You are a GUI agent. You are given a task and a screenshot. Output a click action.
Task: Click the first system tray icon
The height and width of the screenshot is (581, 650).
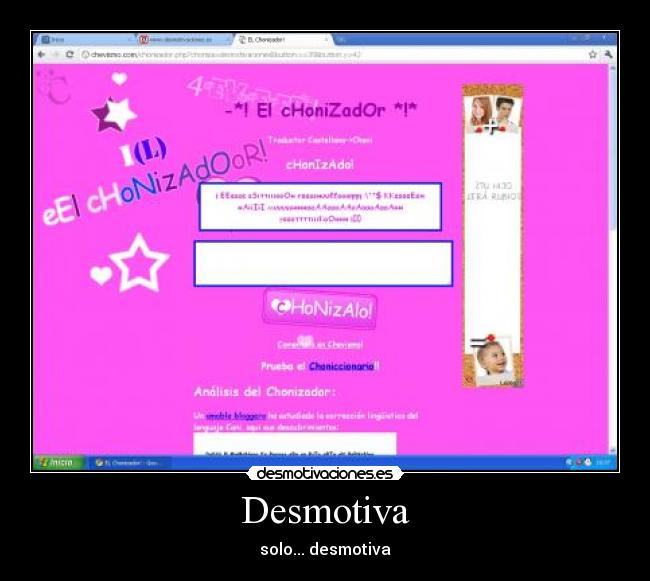tap(570, 462)
